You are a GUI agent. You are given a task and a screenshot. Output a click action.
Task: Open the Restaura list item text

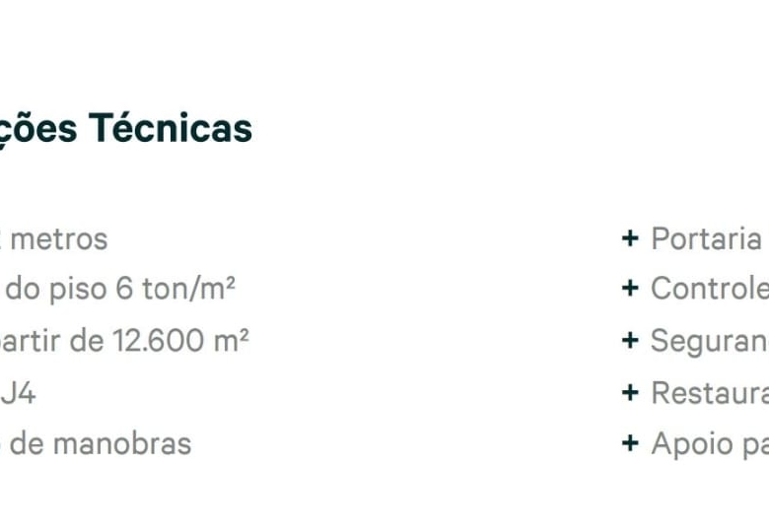click(709, 393)
